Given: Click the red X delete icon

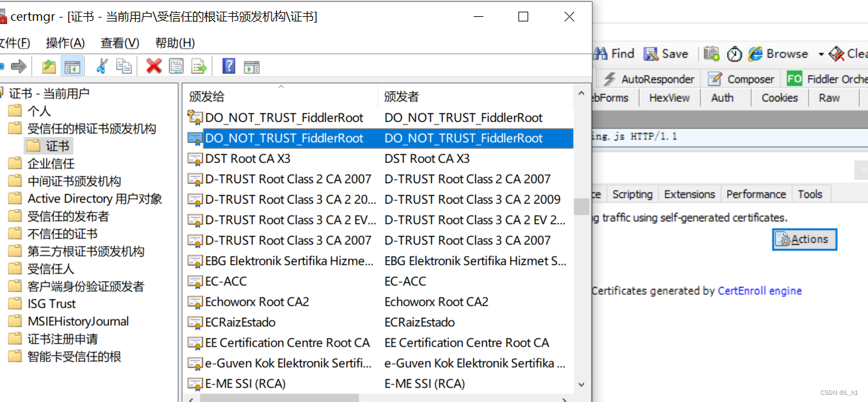Looking at the screenshot, I should [x=154, y=66].
